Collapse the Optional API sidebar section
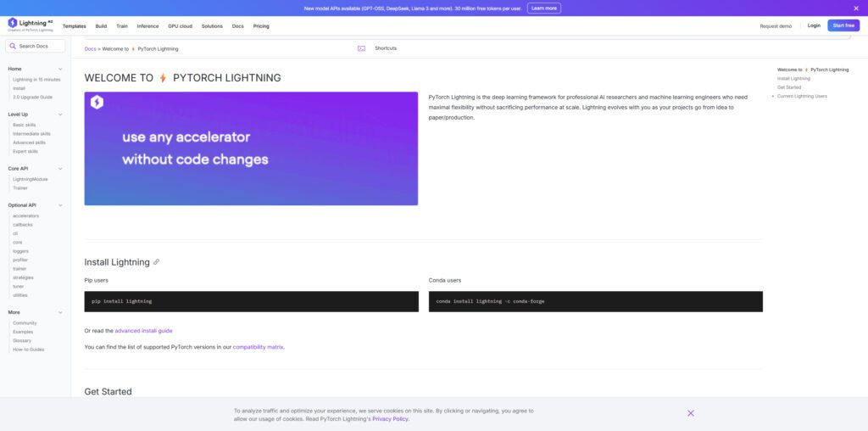The image size is (868, 431). click(60, 205)
